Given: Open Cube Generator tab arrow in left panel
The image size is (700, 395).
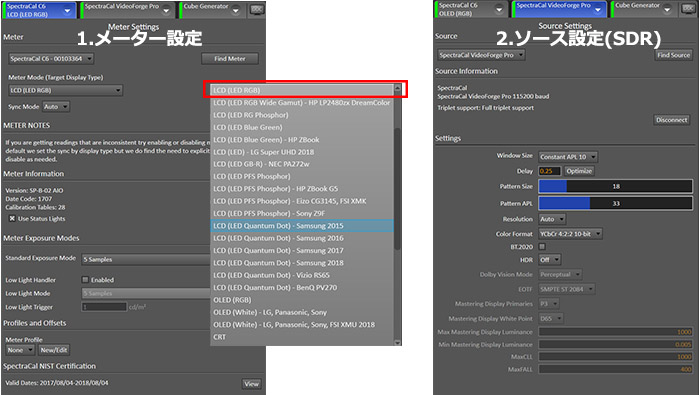Looking at the screenshot, I should pyautogui.click(x=235, y=10).
